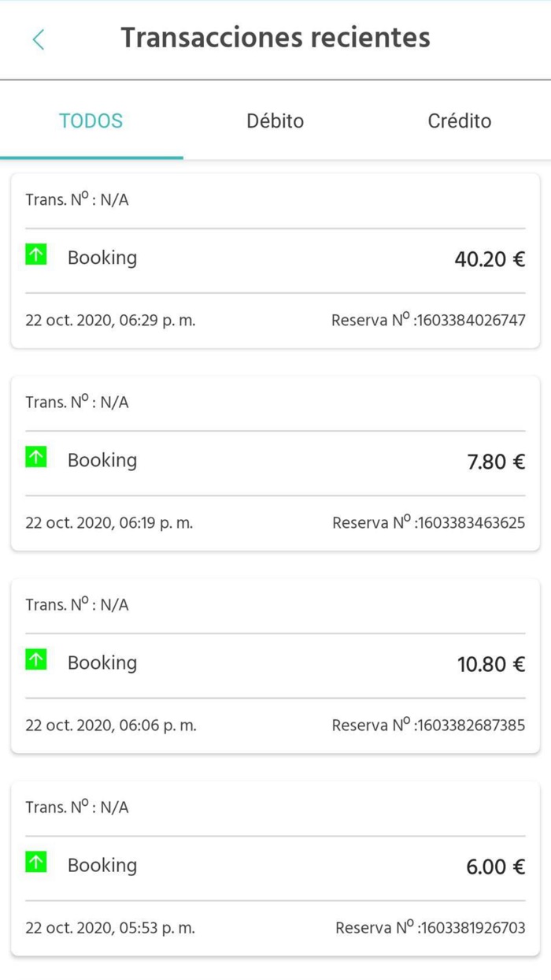Click Reserva Nº 1603384026747
The width and height of the screenshot is (551, 980).
pos(428,321)
